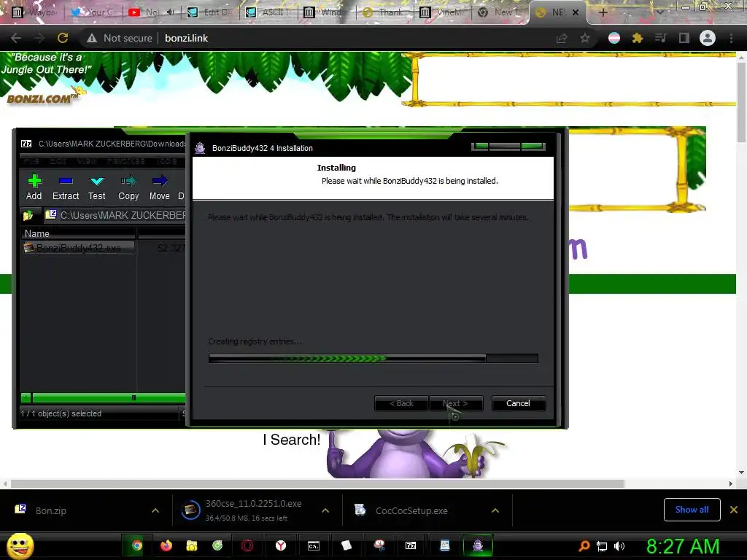Mute the YouTube tab audio icon
The image size is (747, 560).
click(170, 12)
